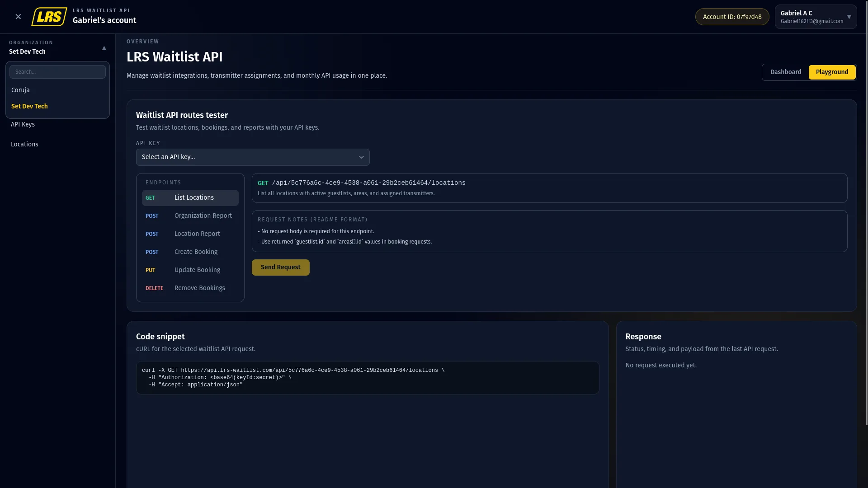Click the Send Request button
Screen dimensions: 868x488
tap(280, 267)
